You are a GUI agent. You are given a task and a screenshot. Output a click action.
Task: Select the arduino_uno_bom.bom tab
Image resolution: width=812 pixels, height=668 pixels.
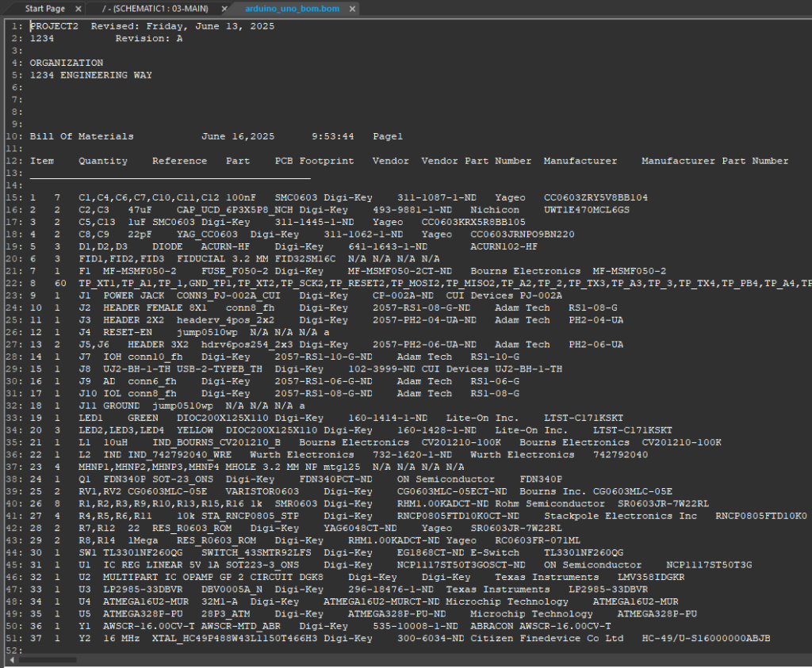[281, 8]
